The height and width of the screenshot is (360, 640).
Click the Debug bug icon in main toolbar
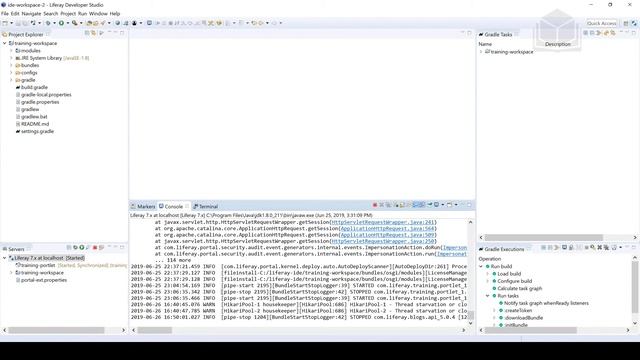point(48,23)
